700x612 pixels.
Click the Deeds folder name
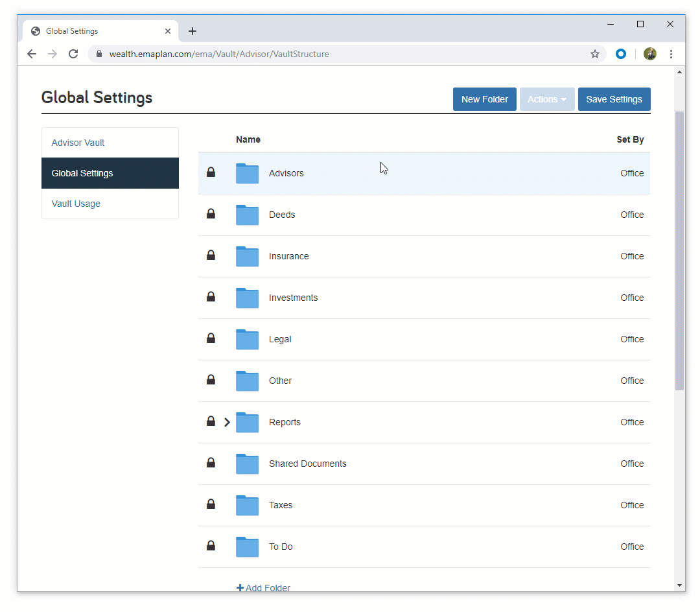point(282,215)
